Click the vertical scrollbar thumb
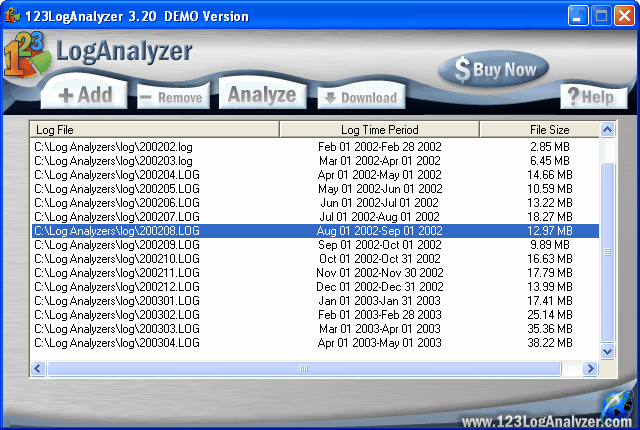This screenshot has height=430, width=640. tap(607, 252)
